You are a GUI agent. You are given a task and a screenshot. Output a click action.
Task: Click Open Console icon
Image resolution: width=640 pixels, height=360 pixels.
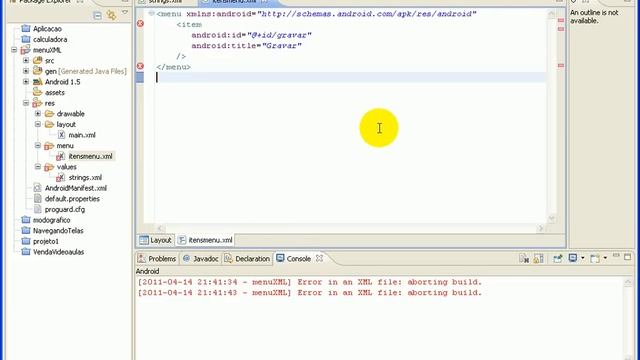pyautogui.click(x=595, y=258)
